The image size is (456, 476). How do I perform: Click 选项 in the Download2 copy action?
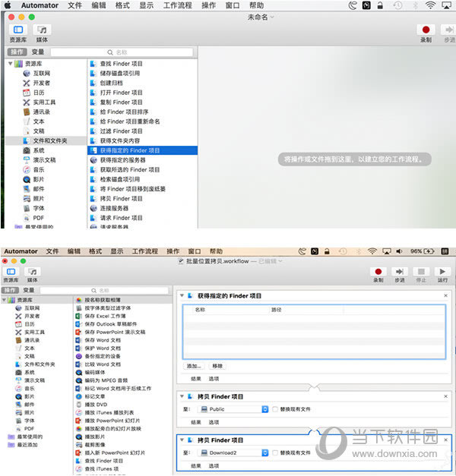click(214, 465)
